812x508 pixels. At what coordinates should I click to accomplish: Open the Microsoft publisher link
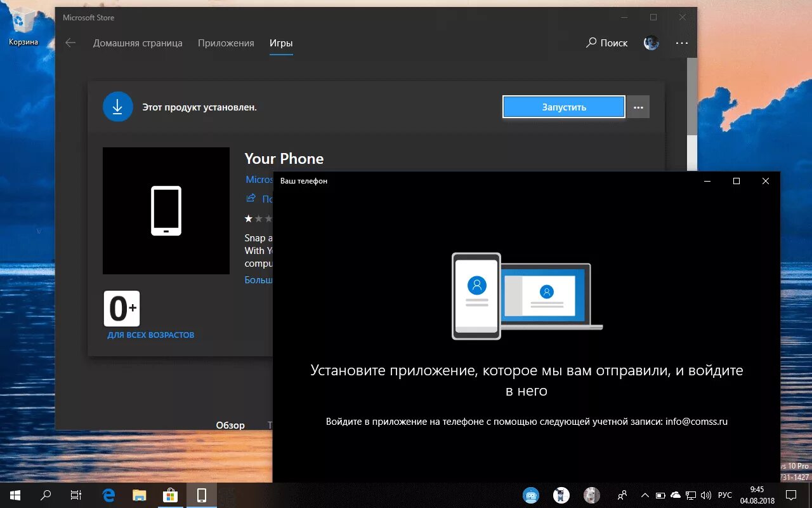pos(259,180)
